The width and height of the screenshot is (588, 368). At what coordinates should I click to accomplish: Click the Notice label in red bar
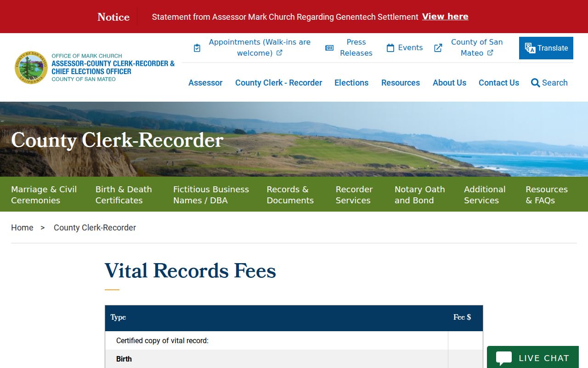113,17
